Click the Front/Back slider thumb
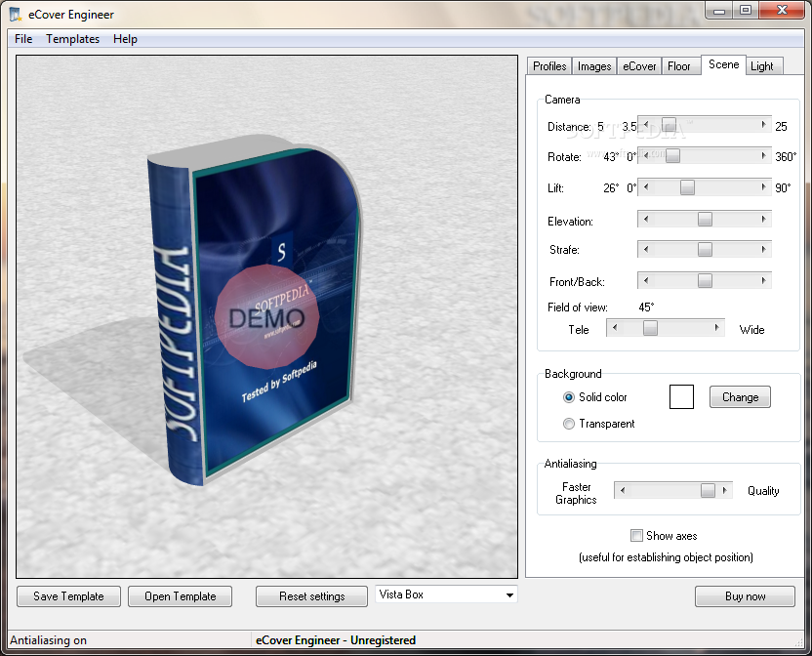Viewport: 812px width, 656px height. click(705, 280)
